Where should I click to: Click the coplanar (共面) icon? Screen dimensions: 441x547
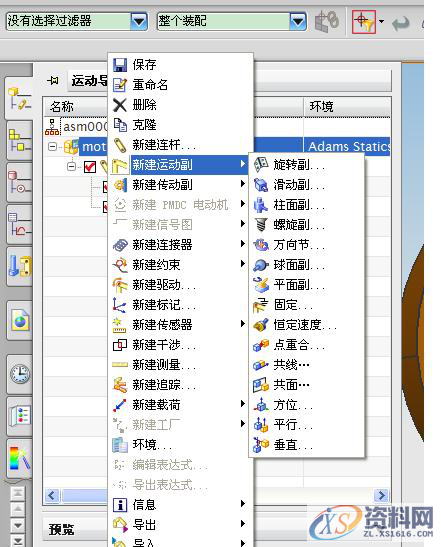(x=261, y=385)
